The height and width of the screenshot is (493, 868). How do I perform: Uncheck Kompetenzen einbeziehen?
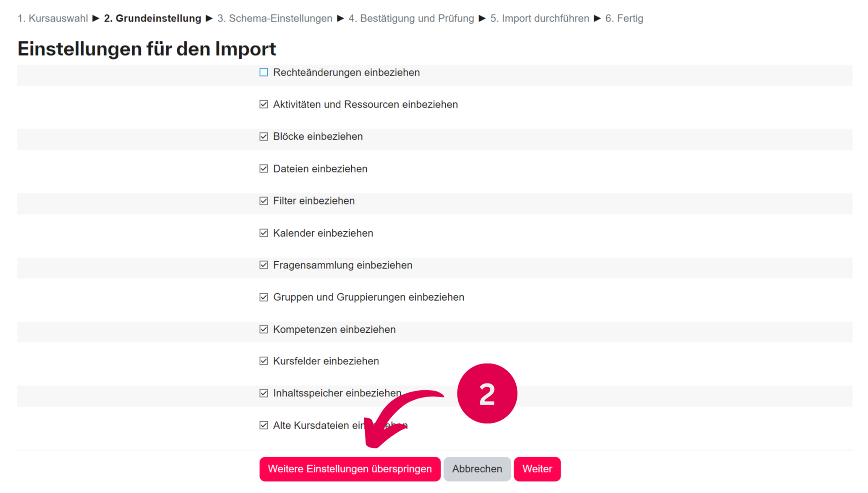click(x=264, y=329)
